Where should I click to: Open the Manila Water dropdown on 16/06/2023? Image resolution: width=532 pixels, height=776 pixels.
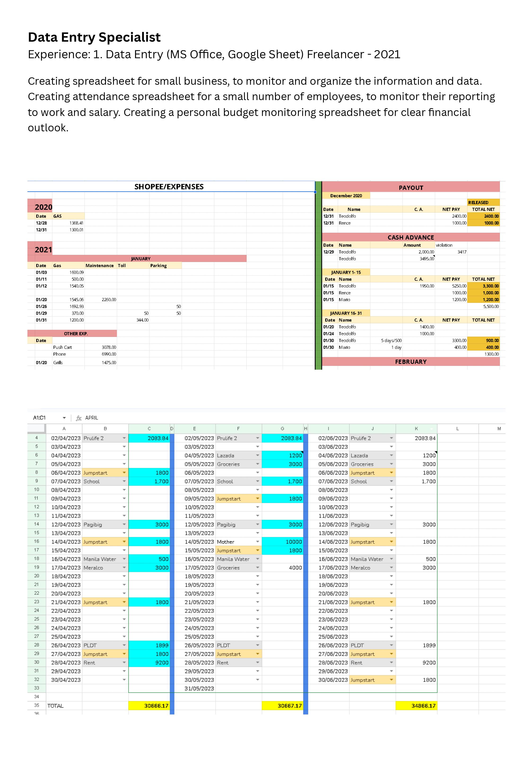click(x=391, y=559)
